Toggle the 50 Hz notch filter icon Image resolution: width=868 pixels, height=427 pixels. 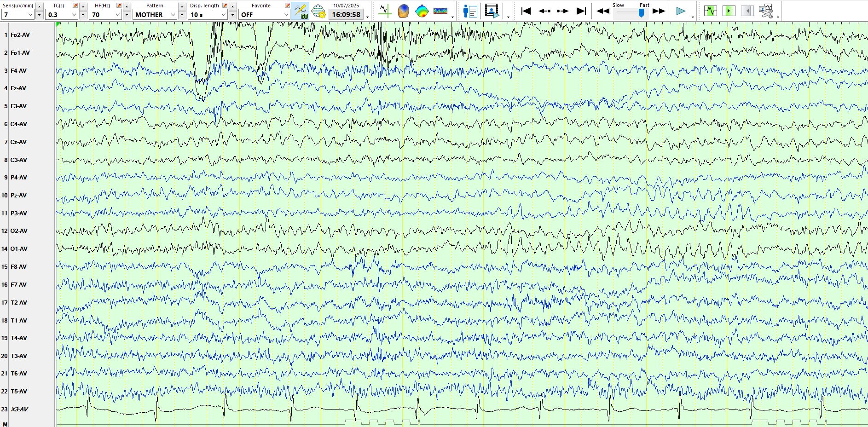coord(301,11)
